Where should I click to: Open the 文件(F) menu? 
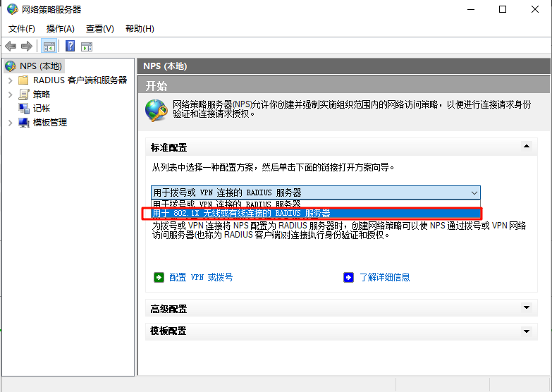pyautogui.click(x=21, y=29)
